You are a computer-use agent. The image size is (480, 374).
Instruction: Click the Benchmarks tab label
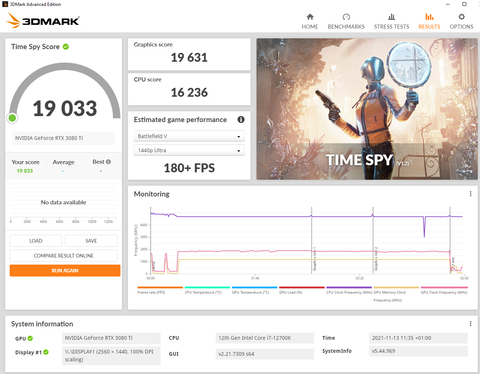[x=346, y=27]
